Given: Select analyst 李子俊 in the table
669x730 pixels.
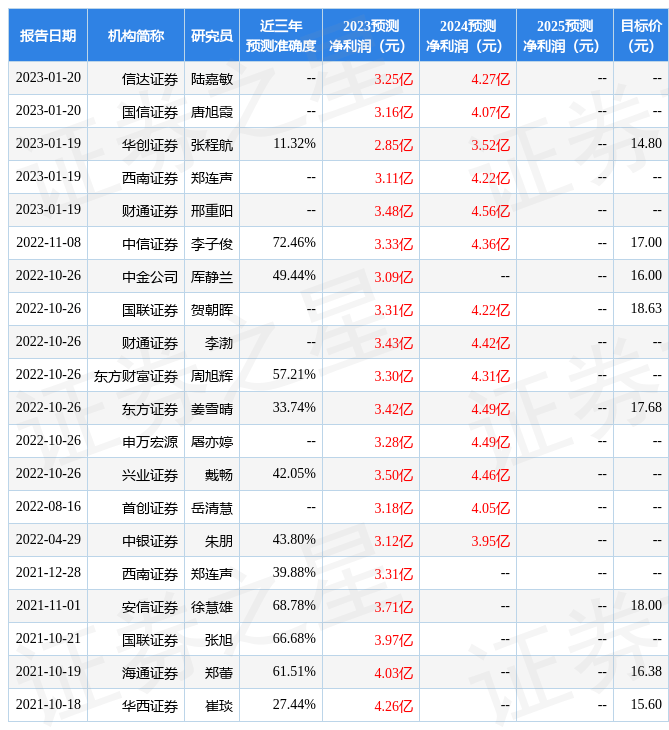Looking at the screenshot, I should (x=212, y=244).
